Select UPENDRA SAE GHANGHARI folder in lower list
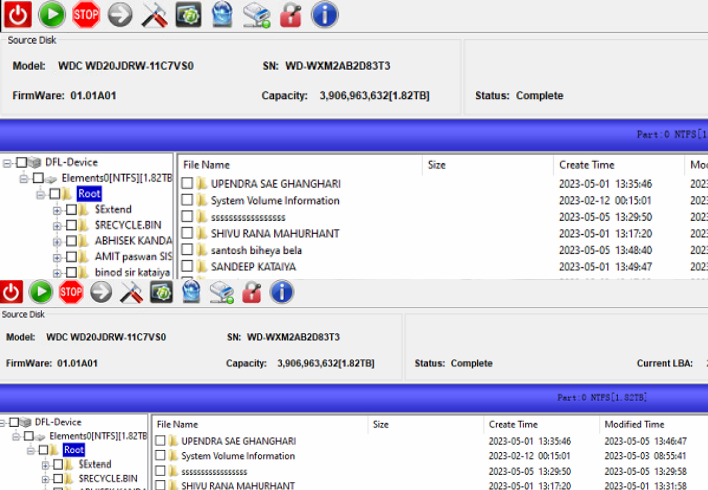The height and width of the screenshot is (490, 708). coord(238,441)
